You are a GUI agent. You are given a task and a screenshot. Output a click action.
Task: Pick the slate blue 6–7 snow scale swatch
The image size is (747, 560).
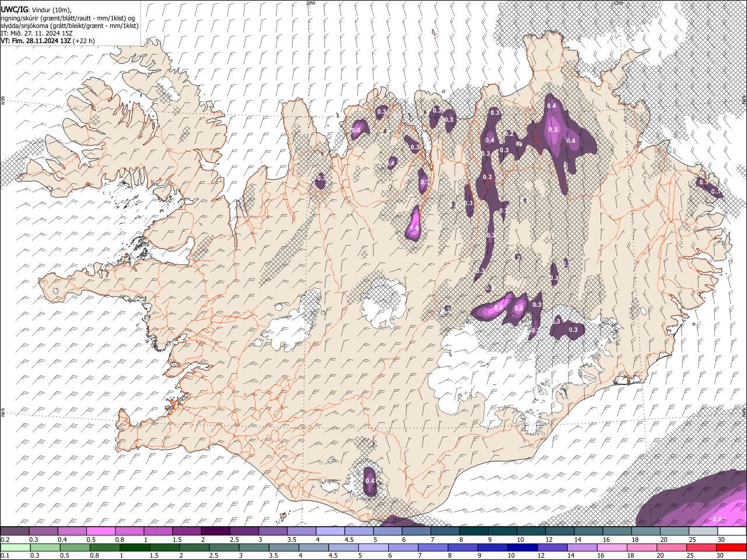click(x=417, y=531)
